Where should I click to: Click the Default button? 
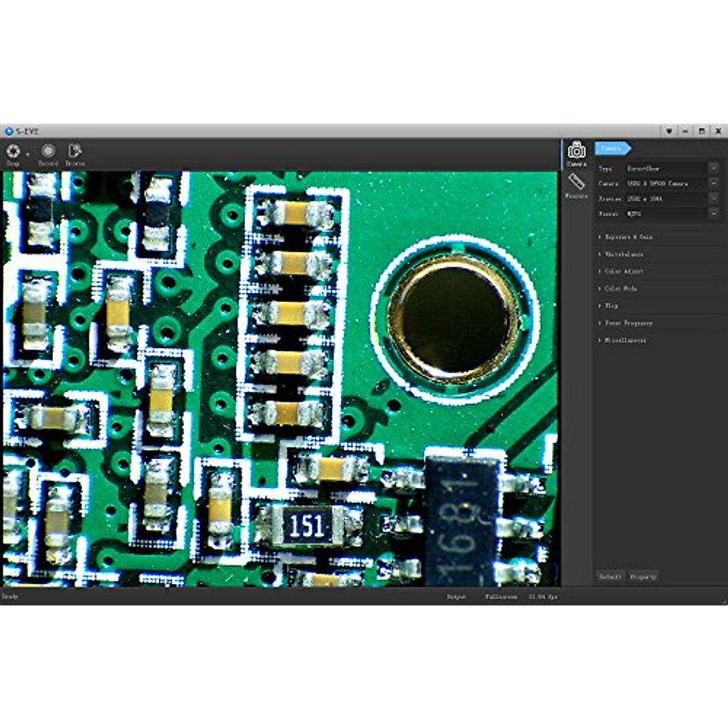pos(610,577)
